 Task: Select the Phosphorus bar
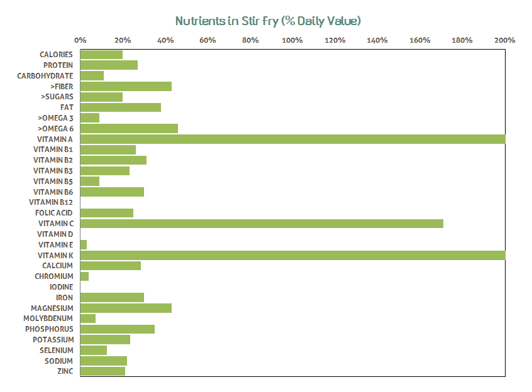[118, 329]
